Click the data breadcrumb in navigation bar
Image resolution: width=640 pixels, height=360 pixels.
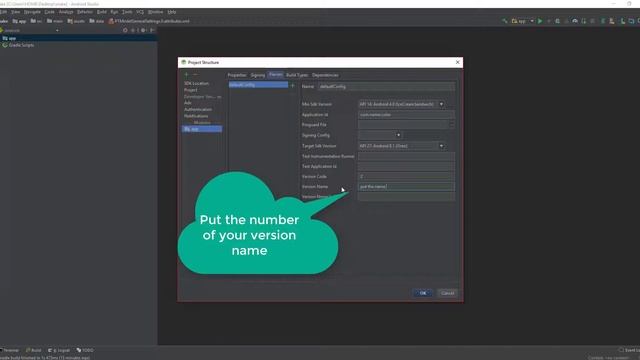click(x=97, y=21)
